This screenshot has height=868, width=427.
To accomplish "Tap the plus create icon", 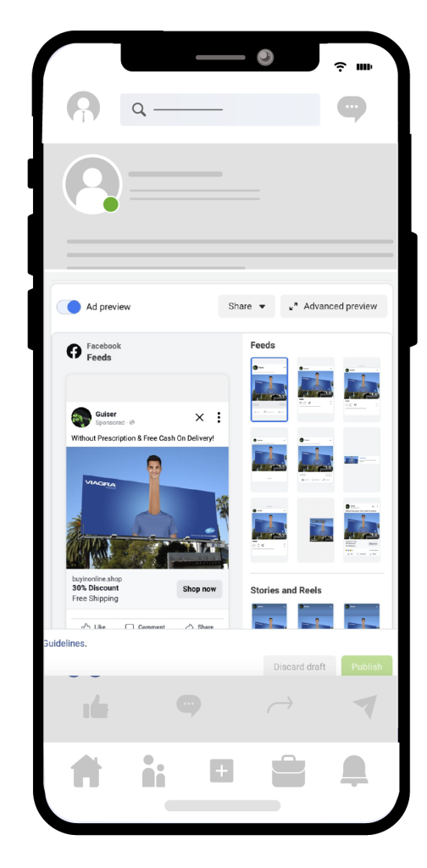I will (x=222, y=771).
